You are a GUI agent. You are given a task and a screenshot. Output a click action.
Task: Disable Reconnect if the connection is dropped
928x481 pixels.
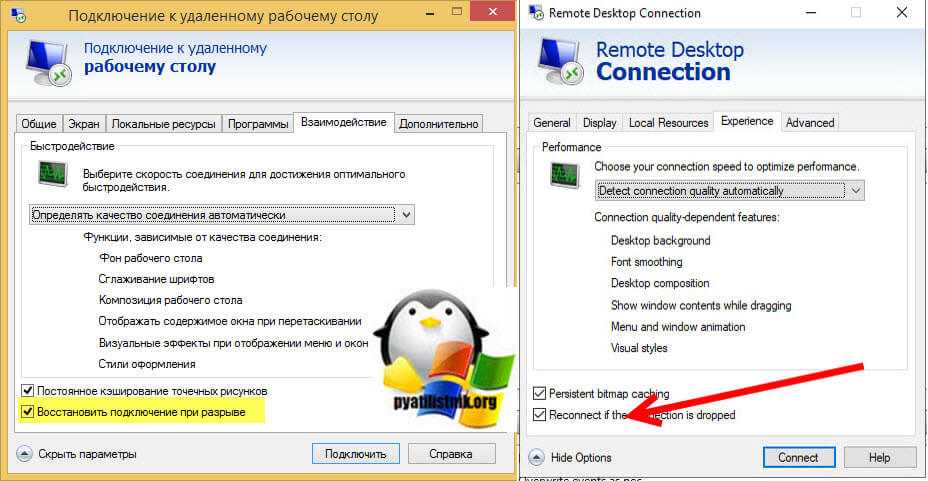coord(540,415)
